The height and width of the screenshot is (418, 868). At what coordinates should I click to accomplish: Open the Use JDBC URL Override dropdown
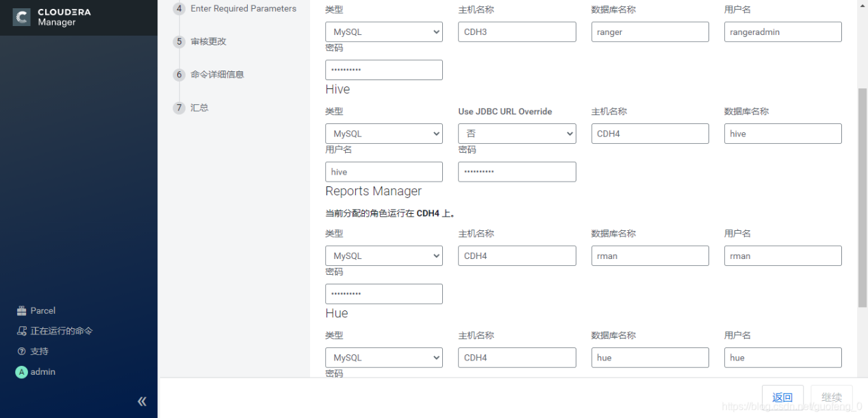click(517, 133)
